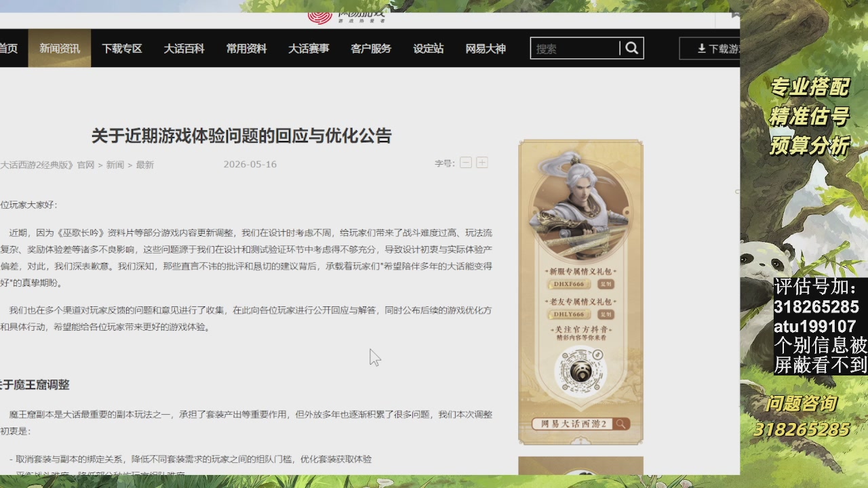The width and height of the screenshot is (868, 488).
Task: Click the 下载游戏 download button
Action: click(710, 48)
